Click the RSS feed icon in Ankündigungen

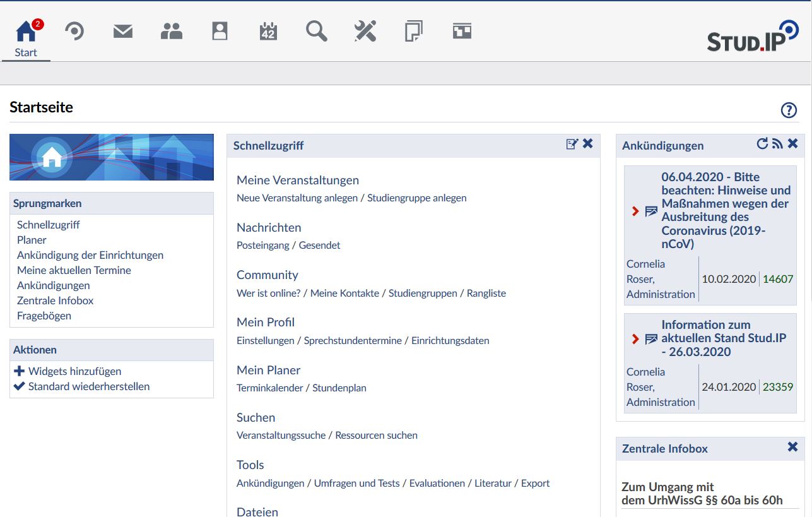777,143
